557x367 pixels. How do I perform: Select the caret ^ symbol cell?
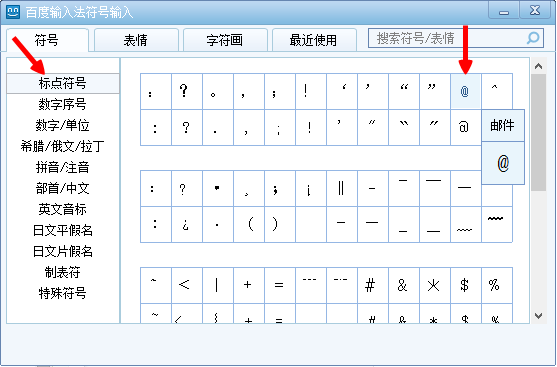coord(497,91)
